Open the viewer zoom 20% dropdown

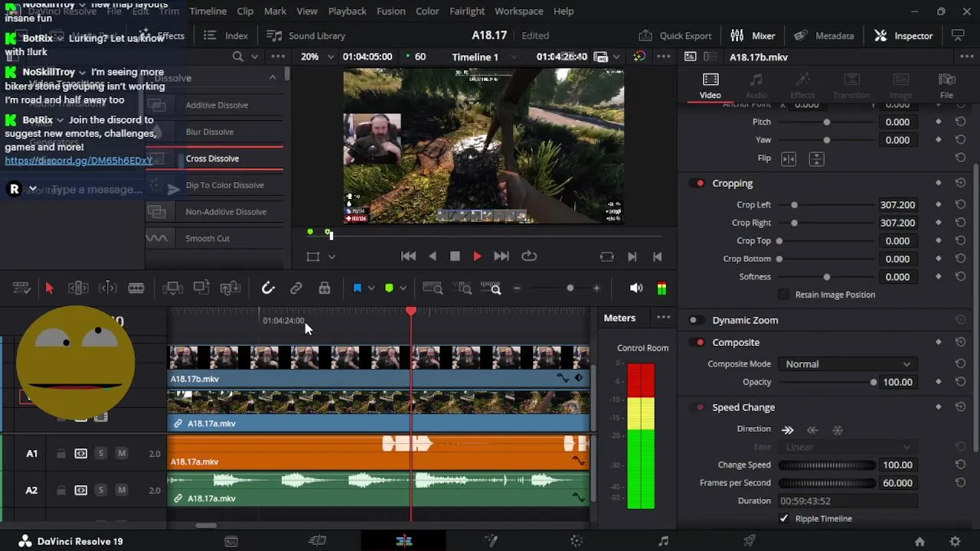[x=317, y=57]
